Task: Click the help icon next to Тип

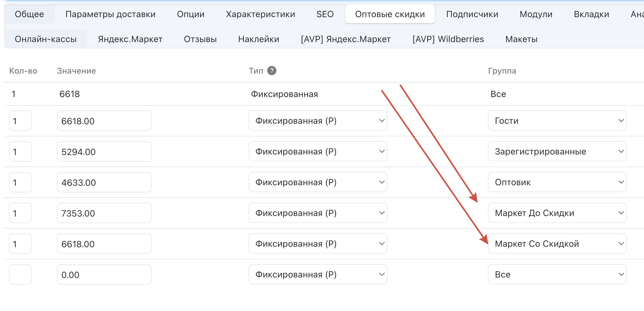Action: (272, 71)
